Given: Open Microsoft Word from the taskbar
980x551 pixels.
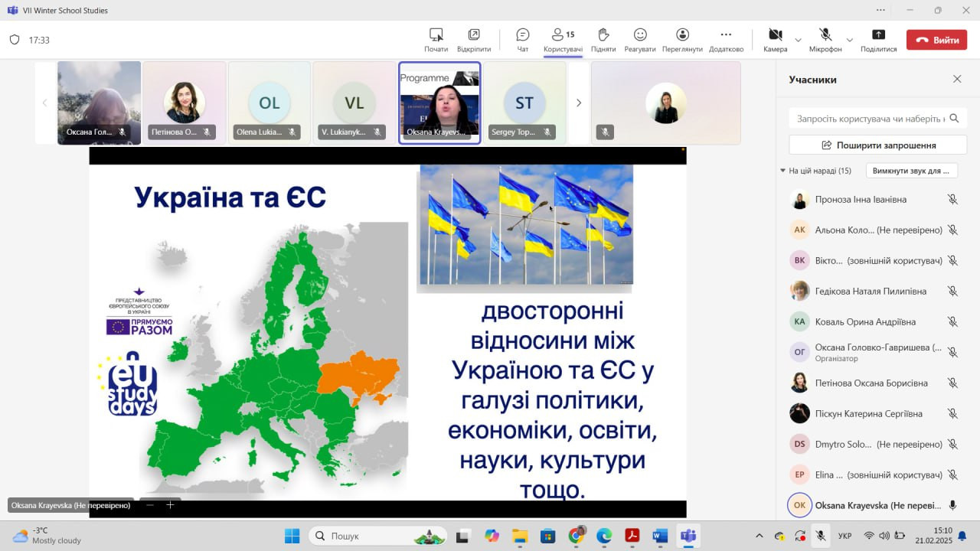Looking at the screenshot, I should coord(660,536).
